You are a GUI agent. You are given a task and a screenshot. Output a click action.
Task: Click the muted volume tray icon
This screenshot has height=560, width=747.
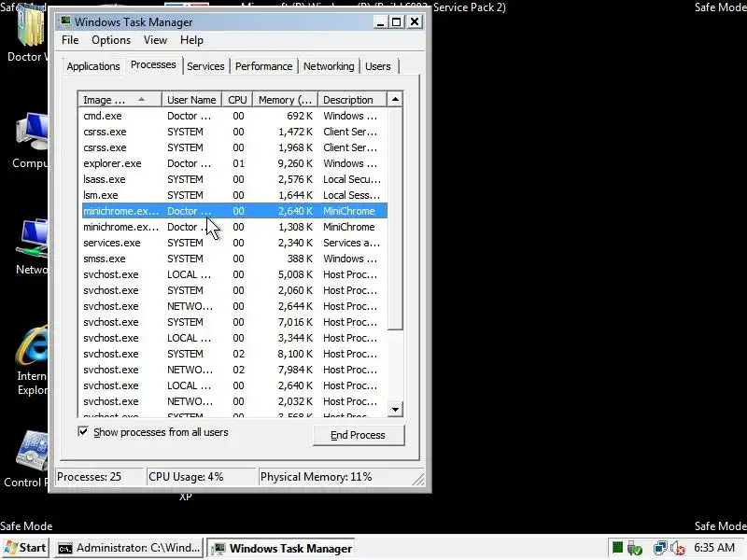678,548
